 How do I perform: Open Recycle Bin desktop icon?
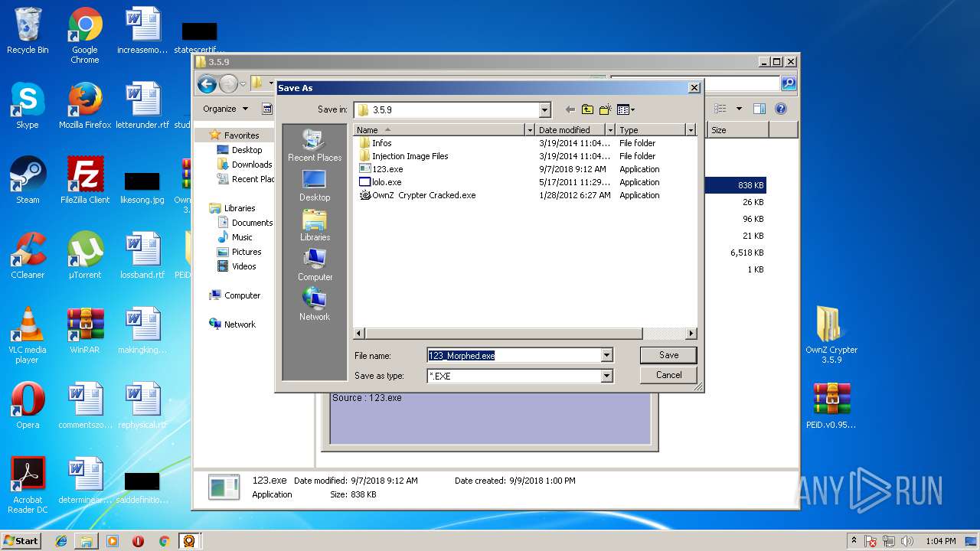(28, 31)
